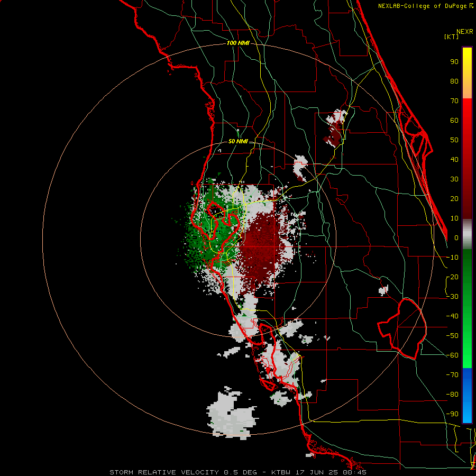Click the [KT] units label
Viewport: 476px width, 476px height.
pos(451,36)
